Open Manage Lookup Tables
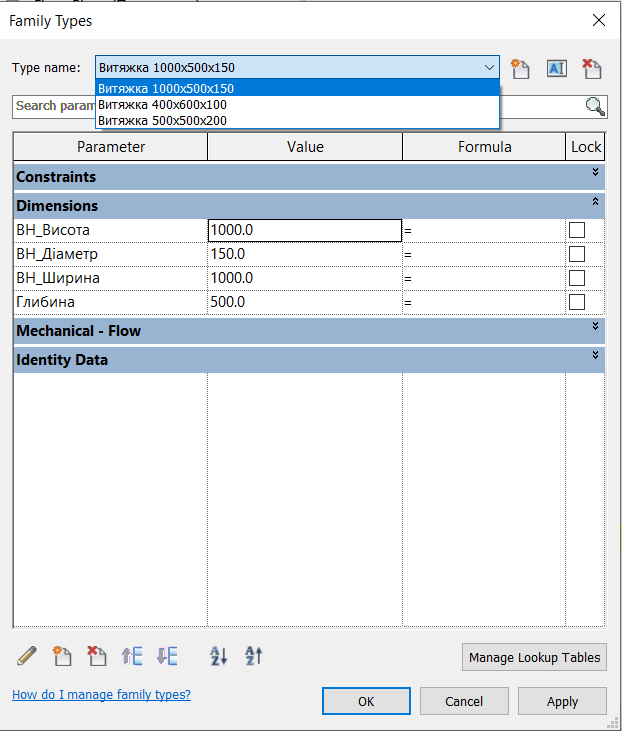 (x=535, y=657)
